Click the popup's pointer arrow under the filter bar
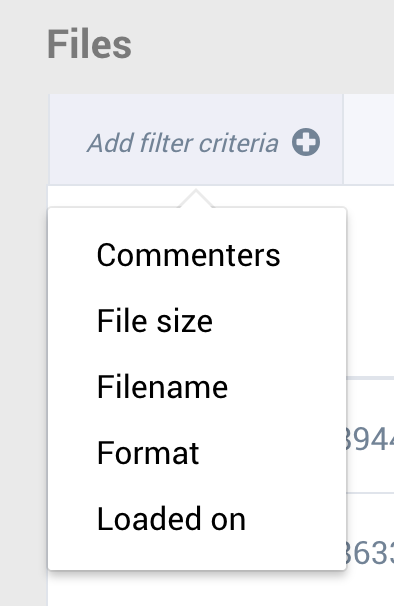 196,199
